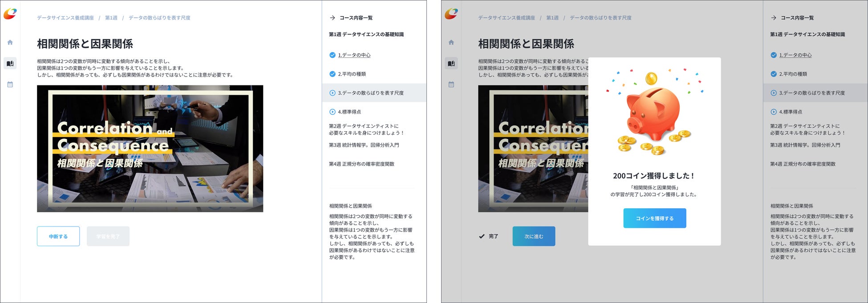Click コース内容一覧 heading in left screen

(356, 18)
